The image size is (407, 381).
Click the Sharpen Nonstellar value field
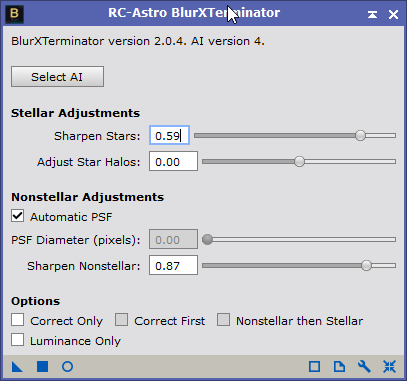coord(173,265)
